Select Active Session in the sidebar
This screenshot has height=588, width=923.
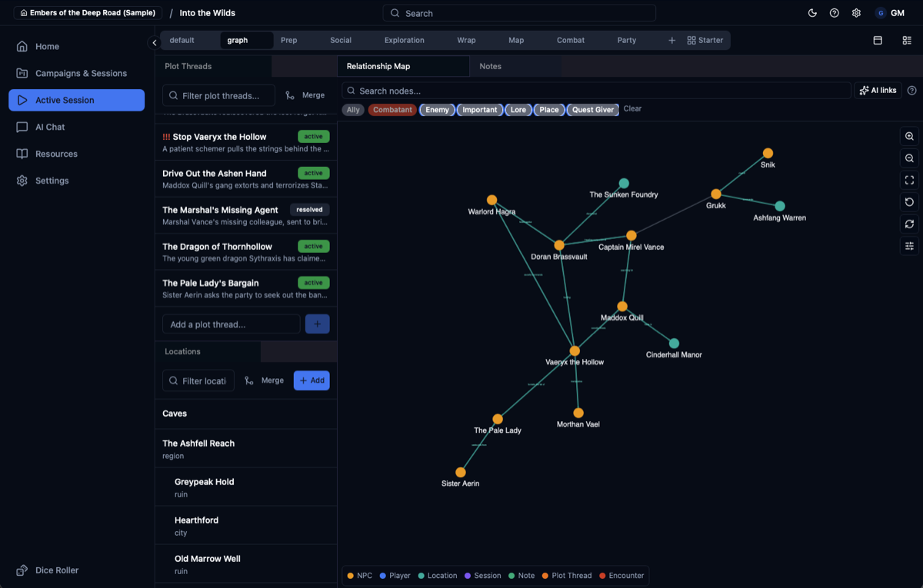[x=76, y=100]
